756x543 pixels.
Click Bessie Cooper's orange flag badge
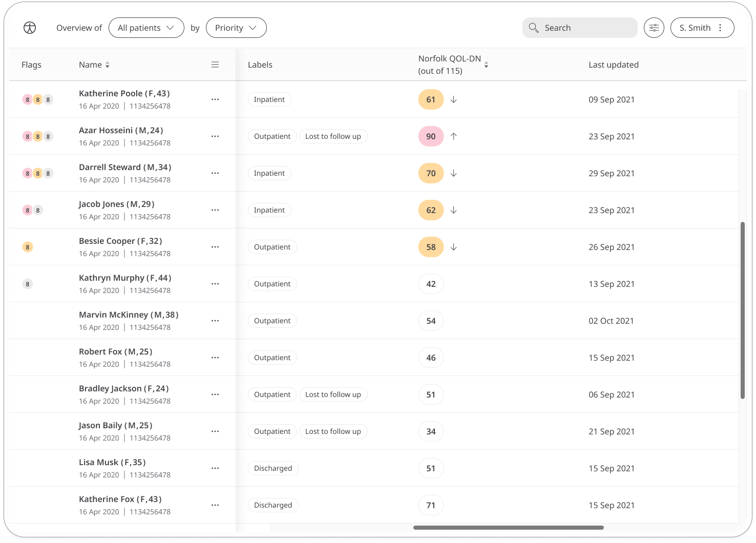(x=28, y=247)
